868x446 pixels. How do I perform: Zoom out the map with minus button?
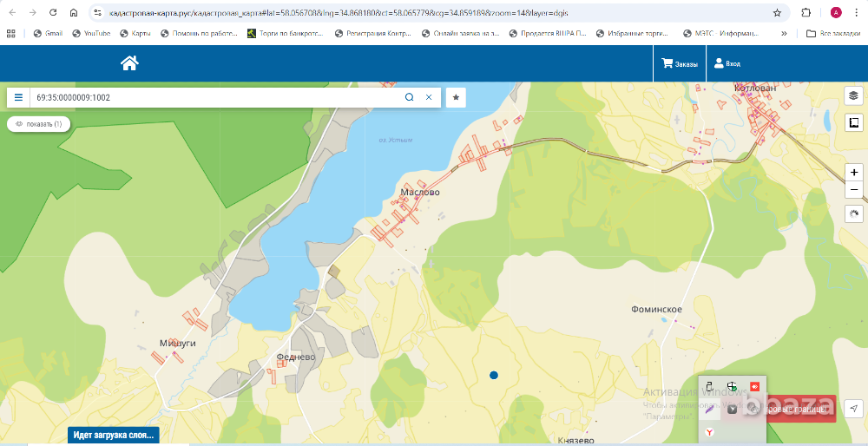(853, 189)
